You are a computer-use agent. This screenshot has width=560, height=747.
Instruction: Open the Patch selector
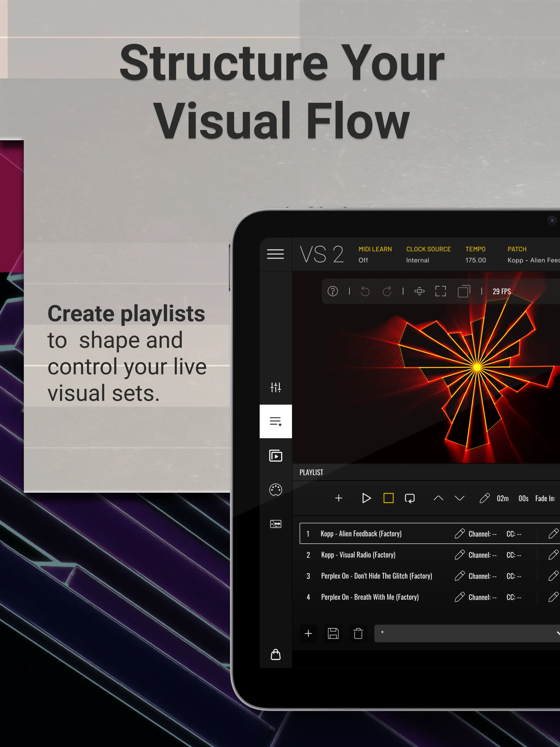tap(534, 254)
